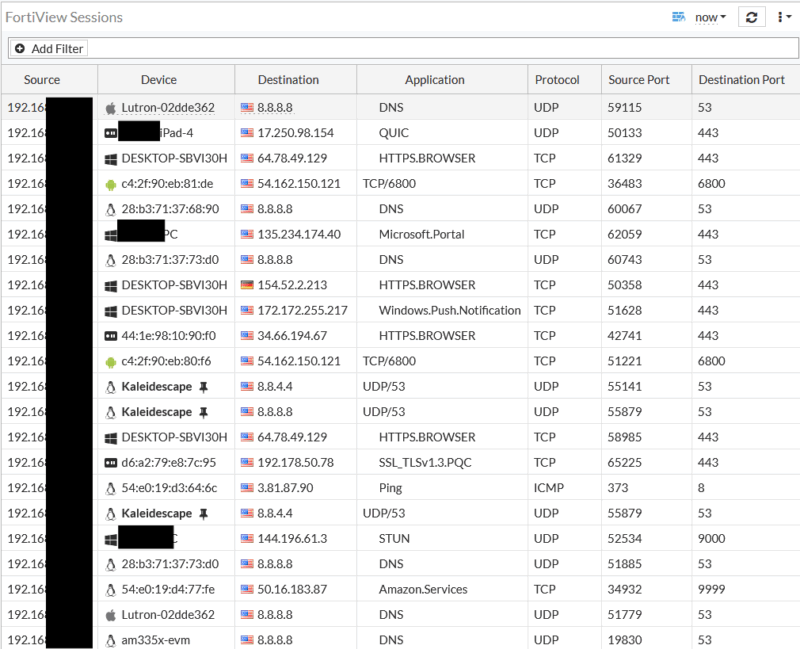Click Linux penguin icon beside 28:b3:71:37:68:90
This screenshot has width=800, height=649.
(110, 209)
